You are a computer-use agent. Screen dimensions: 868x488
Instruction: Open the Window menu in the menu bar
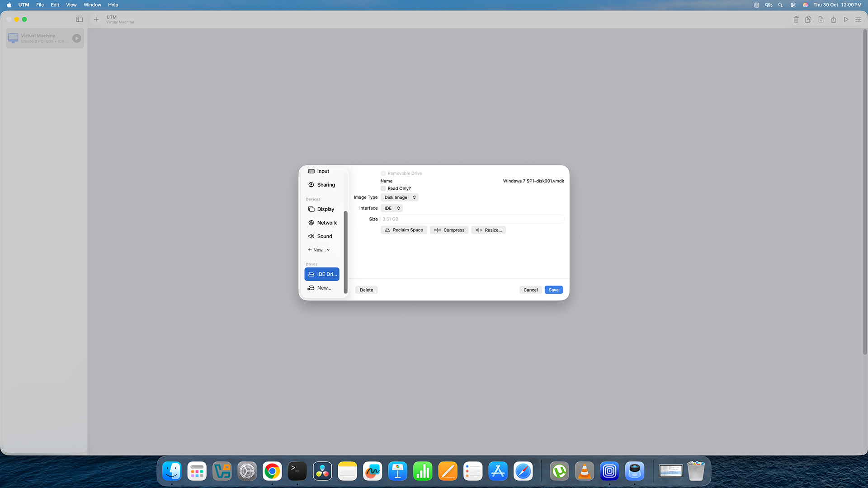(x=92, y=5)
